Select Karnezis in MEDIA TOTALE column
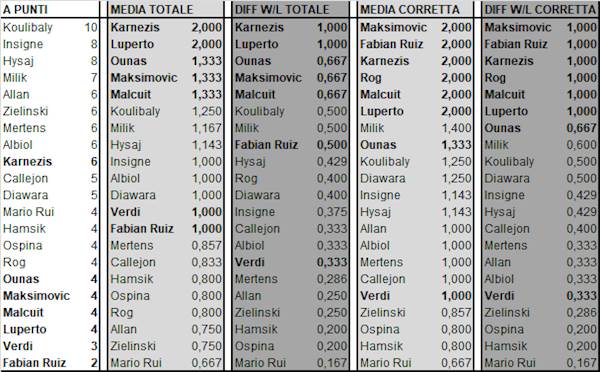The height and width of the screenshot is (372, 600). [135, 28]
